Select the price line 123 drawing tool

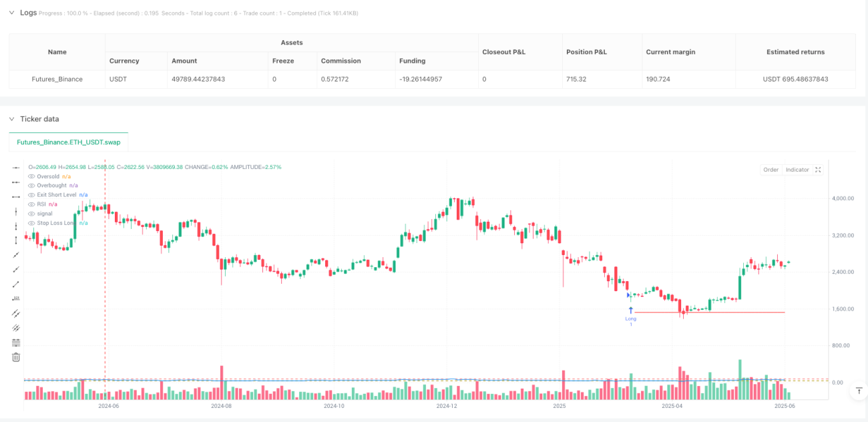pyautogui.click(x=16, y=298)
